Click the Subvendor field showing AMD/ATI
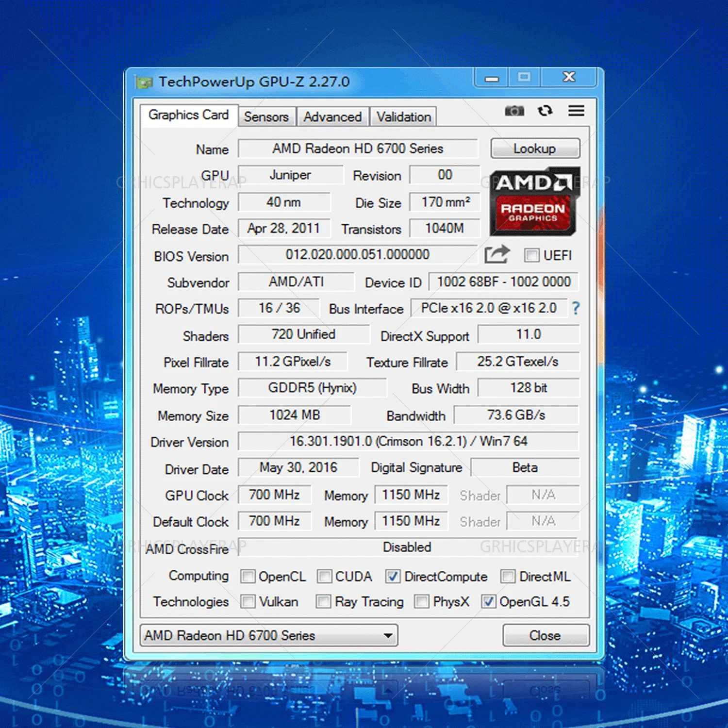The image size is (728, 728). (x=296, y=281)
